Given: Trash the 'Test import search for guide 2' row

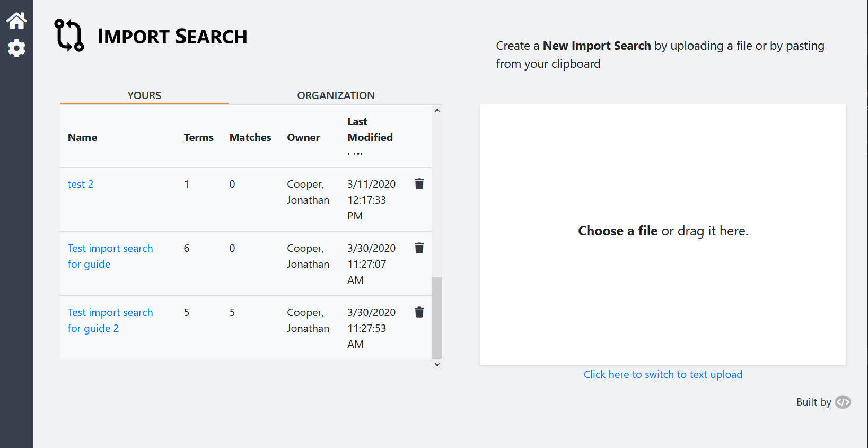Looking at the screenshot, I should tap(419, 312).
